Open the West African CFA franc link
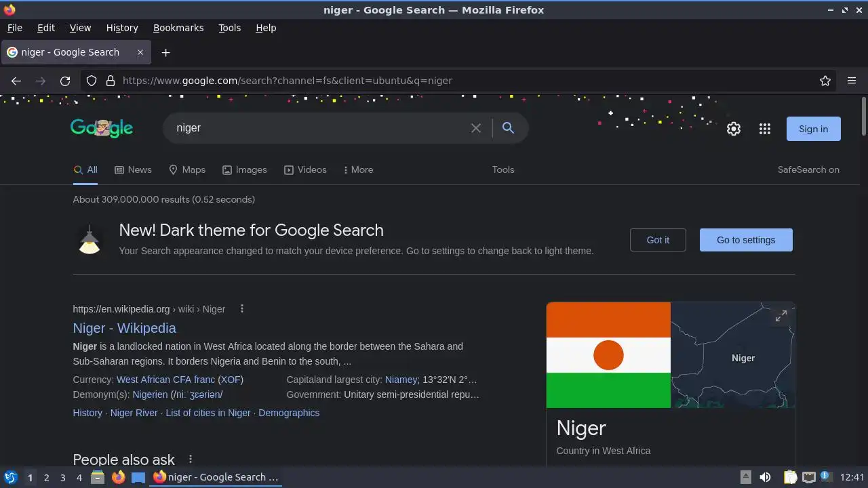Screen dimensions: 868x488 (165, 380)
